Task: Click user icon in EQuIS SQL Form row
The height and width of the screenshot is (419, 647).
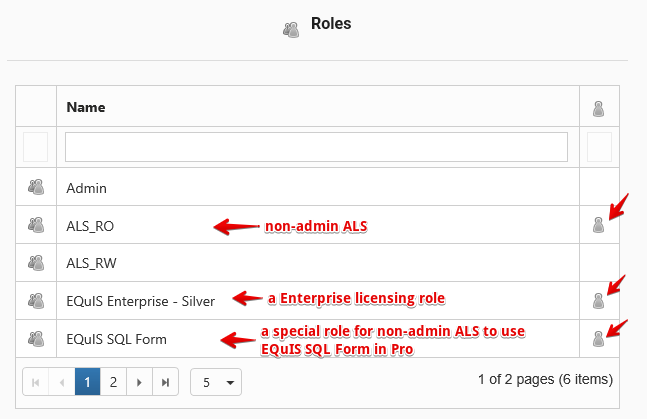Action: [598, 339]
